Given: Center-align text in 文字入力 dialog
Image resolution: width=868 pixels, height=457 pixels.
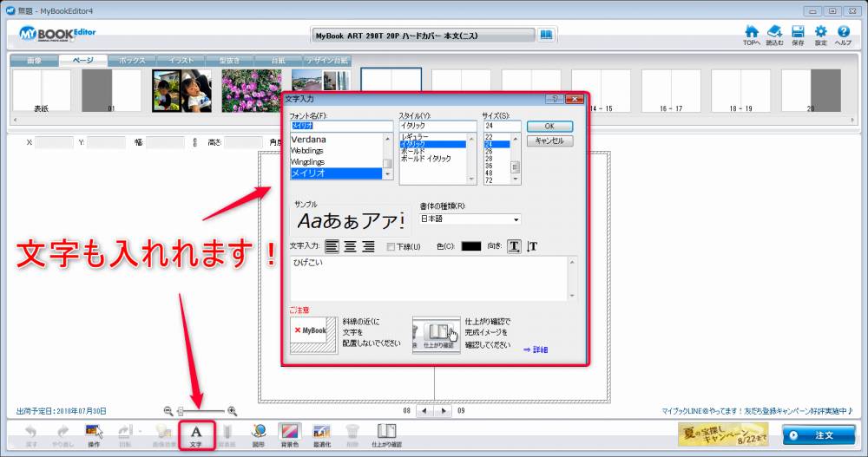Looking at the screenshot, I should tap(350, 246).
